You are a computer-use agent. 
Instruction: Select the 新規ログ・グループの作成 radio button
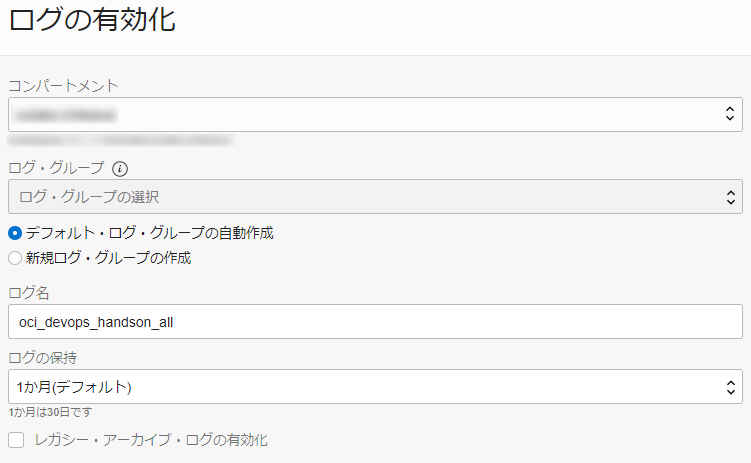pos(15,258)
